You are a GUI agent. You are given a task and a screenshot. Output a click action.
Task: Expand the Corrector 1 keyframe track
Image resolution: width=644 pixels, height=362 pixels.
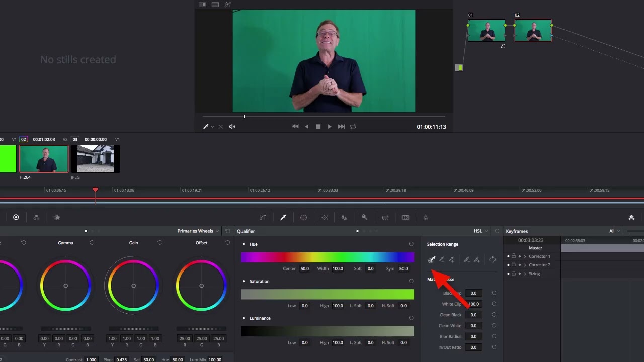coord(525,256)
